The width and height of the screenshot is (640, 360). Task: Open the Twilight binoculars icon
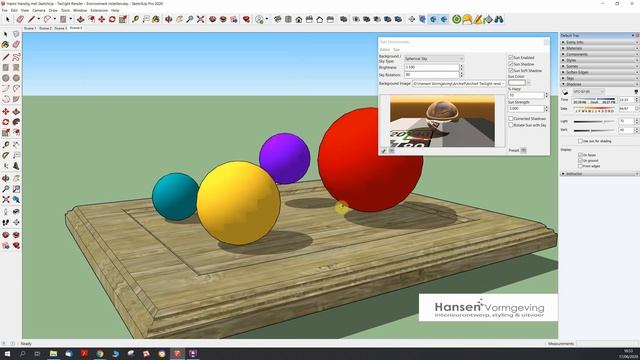[499, 19]
